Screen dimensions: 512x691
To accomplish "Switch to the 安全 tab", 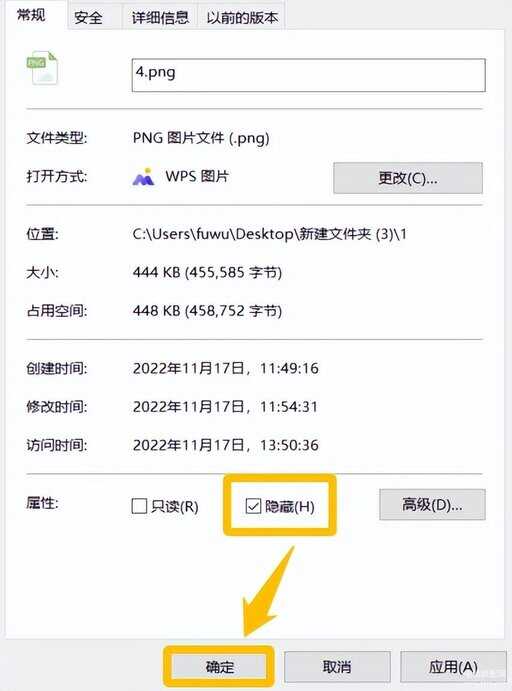I will coord(89,17).
